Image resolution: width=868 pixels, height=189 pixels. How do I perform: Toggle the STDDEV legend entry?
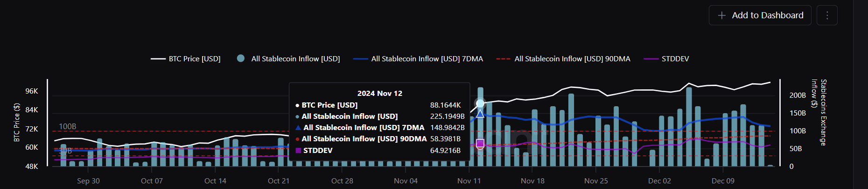pyautogui.click(x=675, y=59)
